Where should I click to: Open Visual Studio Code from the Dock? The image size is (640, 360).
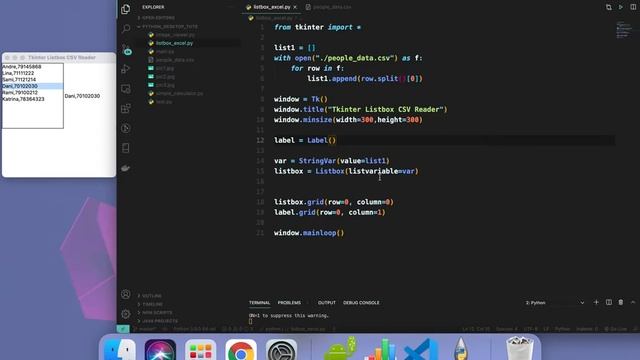420,350
